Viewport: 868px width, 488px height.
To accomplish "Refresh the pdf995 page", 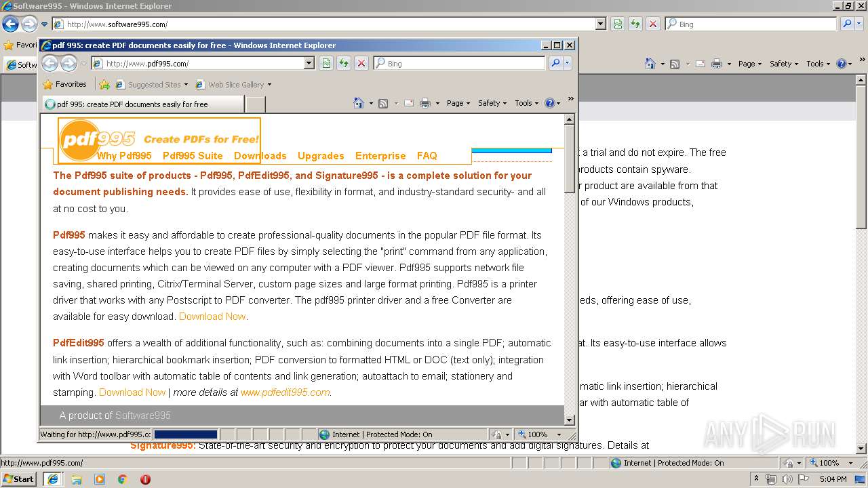I will (x=344, y=63).
